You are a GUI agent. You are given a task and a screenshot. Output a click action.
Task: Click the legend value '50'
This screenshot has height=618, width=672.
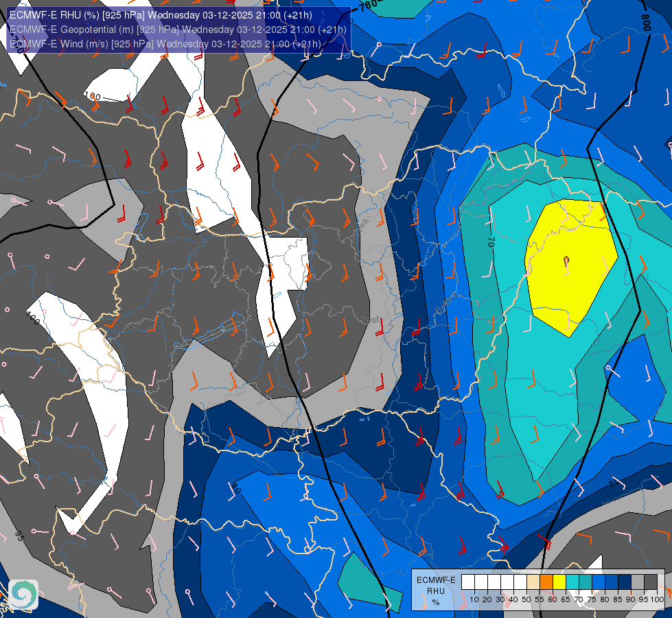(x=526, y=599)
